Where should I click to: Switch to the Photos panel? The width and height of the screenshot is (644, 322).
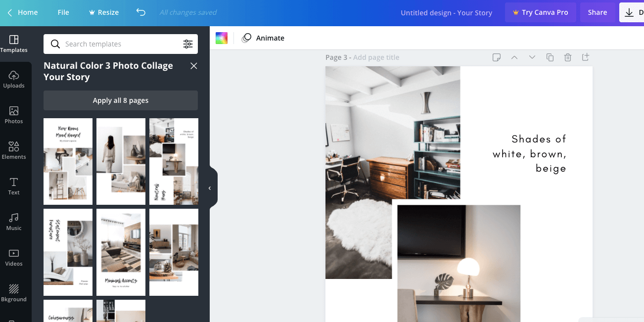[x=14, y=115]
